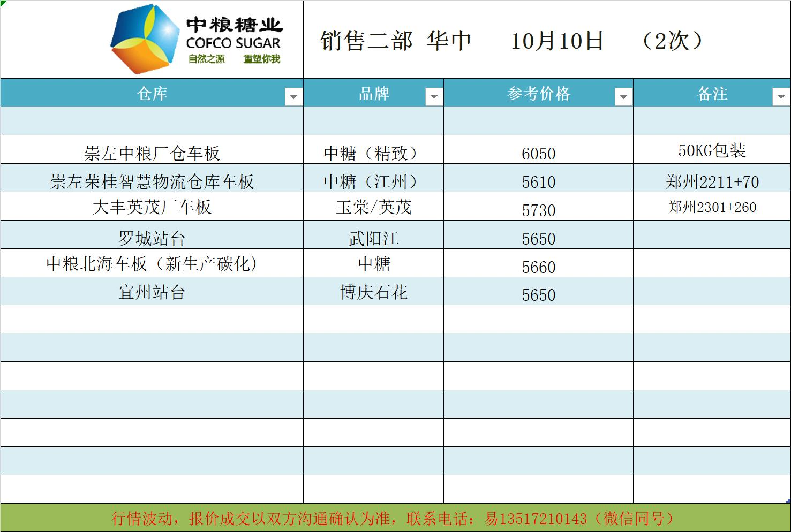Open the 仓库 column filter dropdown

(x=293, y=97)
